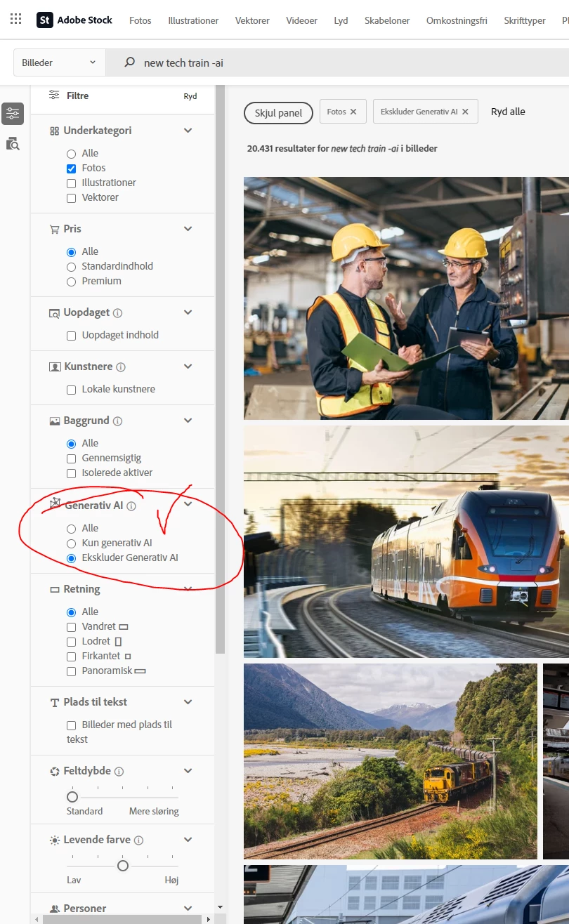Collapse the Feltdybde section
This screenshot has width=569, height=924.
pos(188,771)
